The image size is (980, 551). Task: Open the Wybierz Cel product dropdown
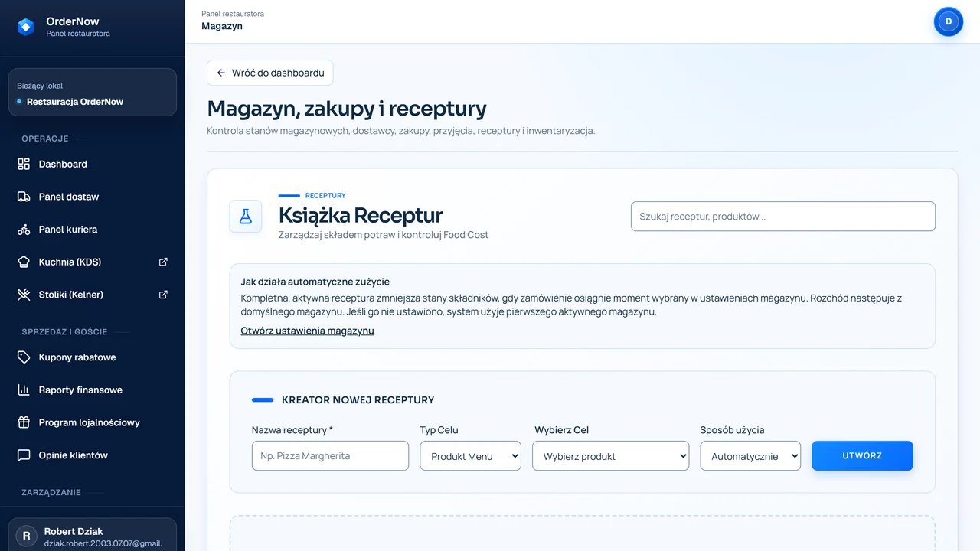click(x=611, y=456)
